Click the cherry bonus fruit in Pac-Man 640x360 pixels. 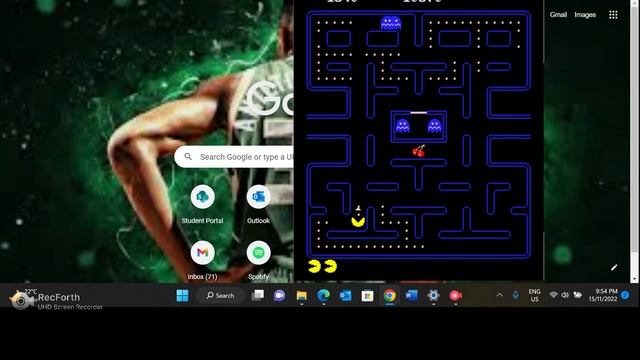(418, 151)
